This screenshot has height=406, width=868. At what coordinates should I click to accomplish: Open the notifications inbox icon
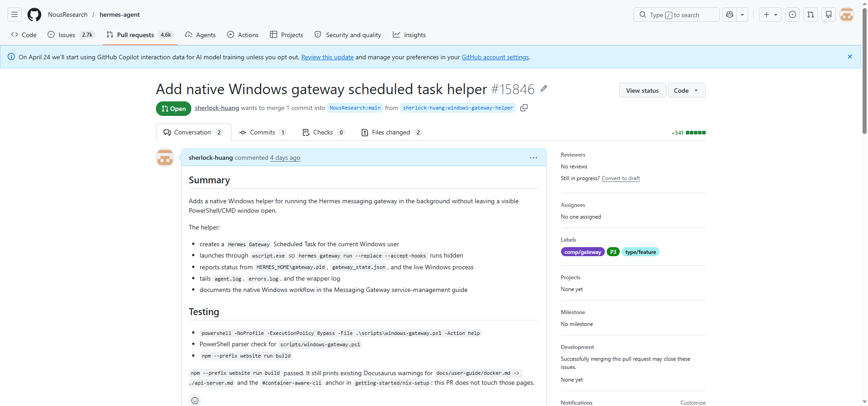click(x=829, y=14)
